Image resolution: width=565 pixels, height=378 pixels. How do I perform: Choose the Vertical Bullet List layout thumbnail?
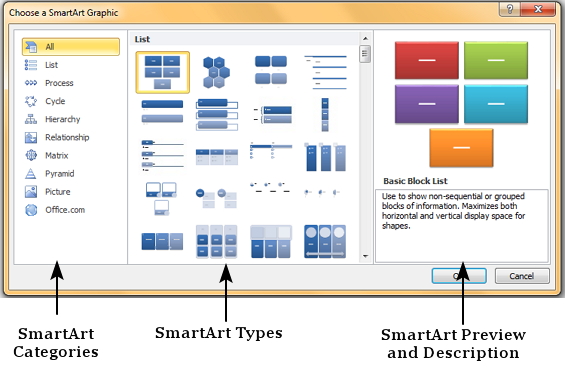click(x=162, y=112)
